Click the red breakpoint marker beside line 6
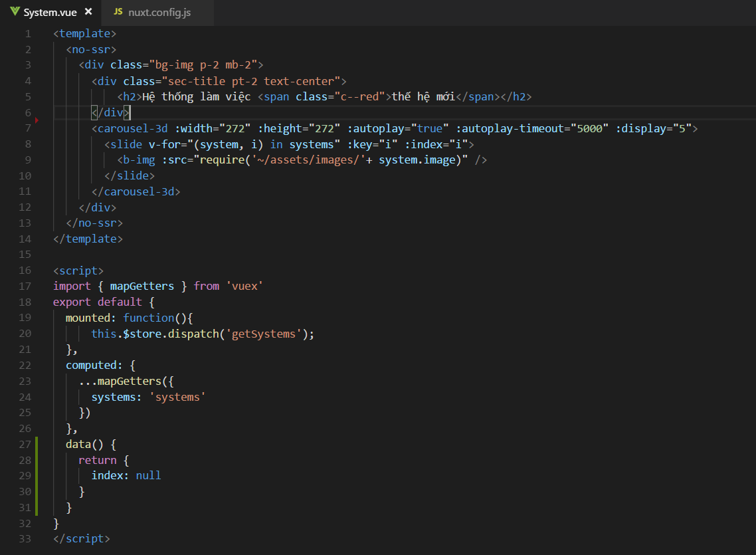Screen dimensions: 756x555 point(37,120)
